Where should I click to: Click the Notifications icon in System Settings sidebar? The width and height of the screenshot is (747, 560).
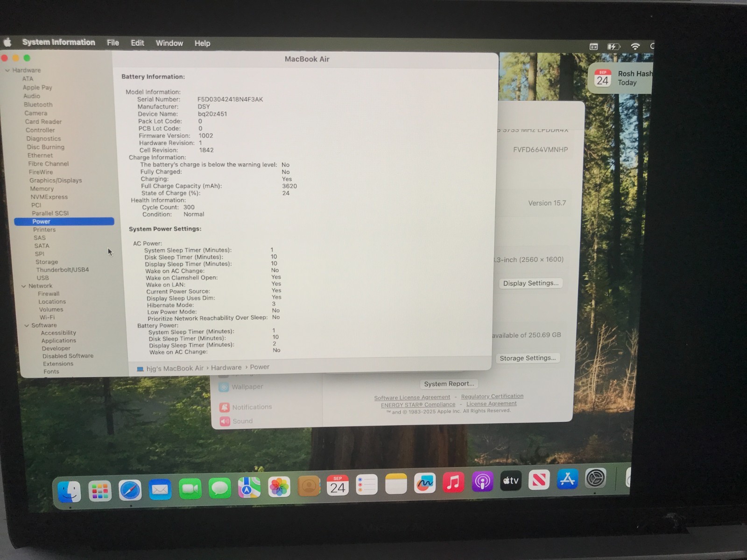(225, 407)
